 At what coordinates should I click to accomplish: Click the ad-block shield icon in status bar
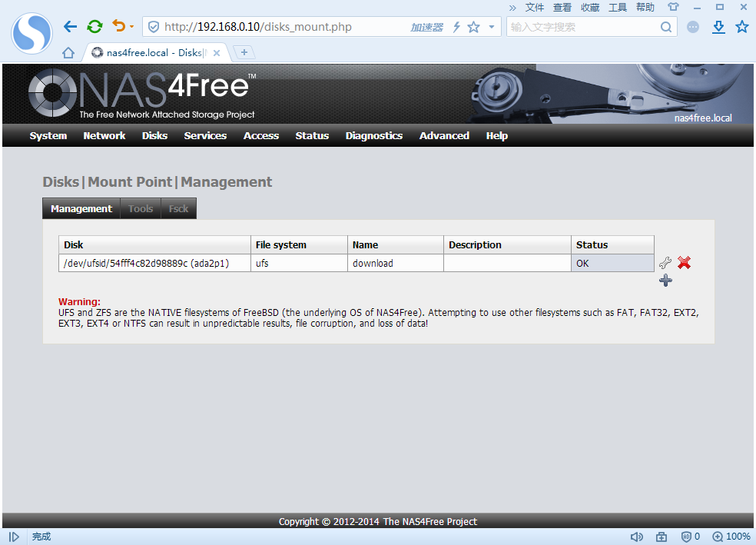click(690, 537)
